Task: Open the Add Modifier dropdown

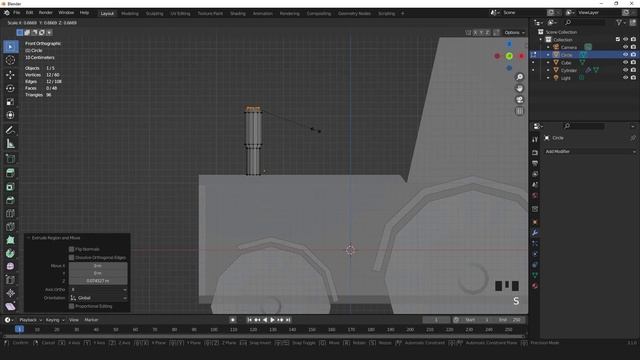Action: pos(591,151)
